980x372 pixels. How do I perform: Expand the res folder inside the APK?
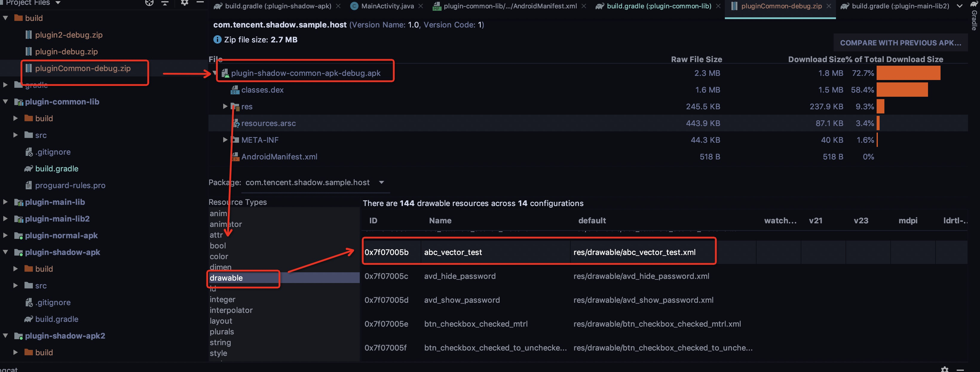pyautogui.click(x=224, y=106)
